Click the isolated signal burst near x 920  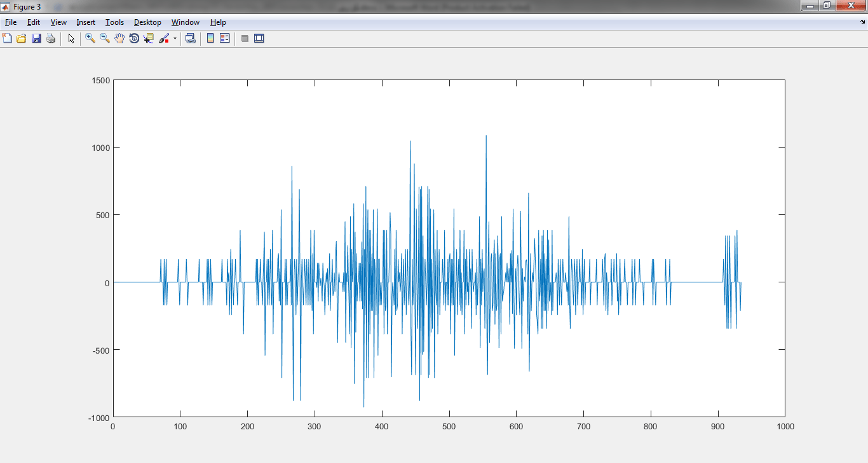(x=732, y=279)
